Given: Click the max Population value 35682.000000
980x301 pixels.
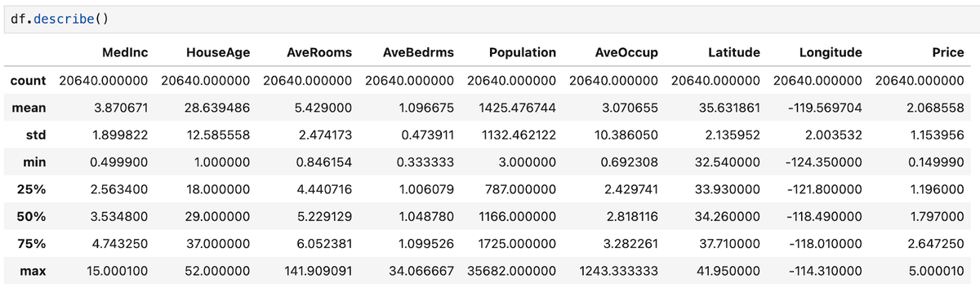Looking at the screenshot, I should tap(512, 270).
